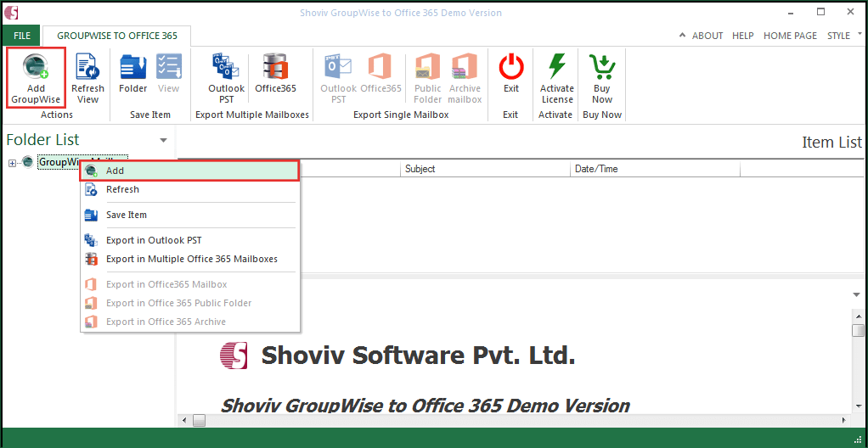Click the Archive mailbox export icon

pyautogui.click(x=465, y=78)
